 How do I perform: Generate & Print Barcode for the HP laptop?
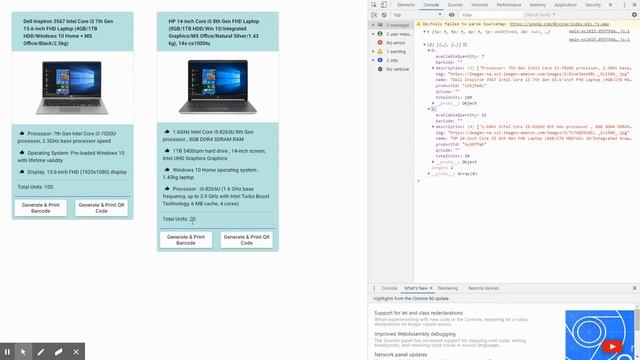coord(186,240)
